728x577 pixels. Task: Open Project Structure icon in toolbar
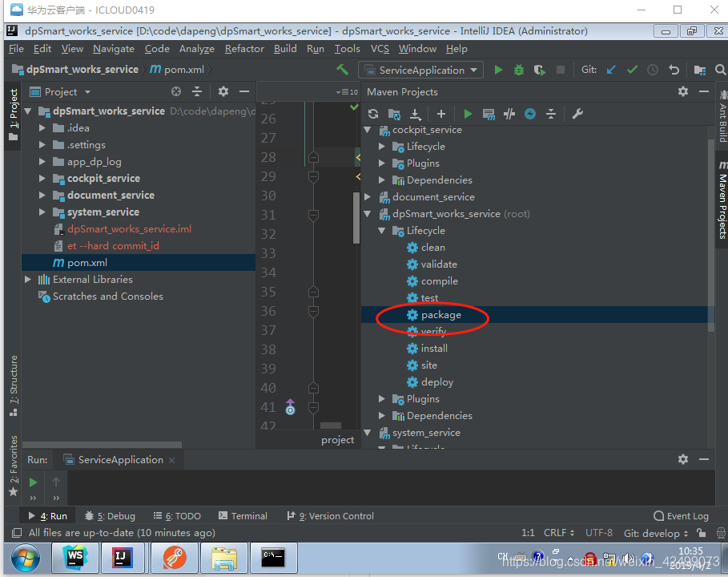tap(700, 71)
